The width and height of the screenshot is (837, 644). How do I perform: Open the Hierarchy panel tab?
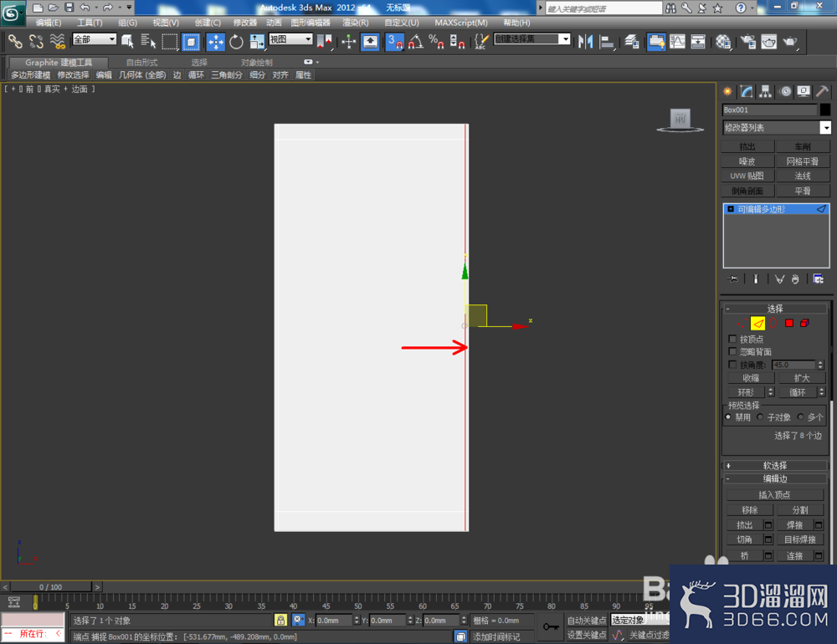click(766, 91)
